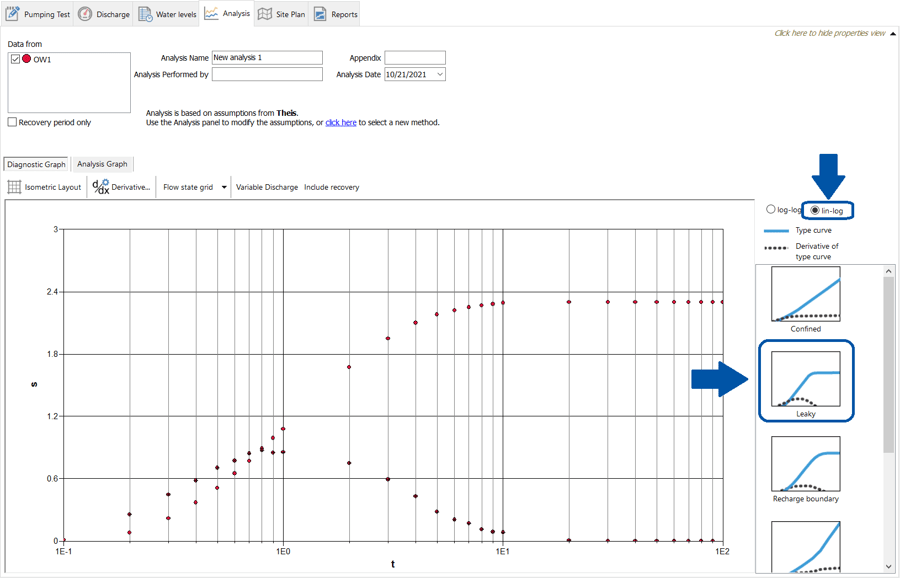This screenshot has height=578, width=900.
Task: Click the Variable Discharge button
Action: [x=266, y=187]
